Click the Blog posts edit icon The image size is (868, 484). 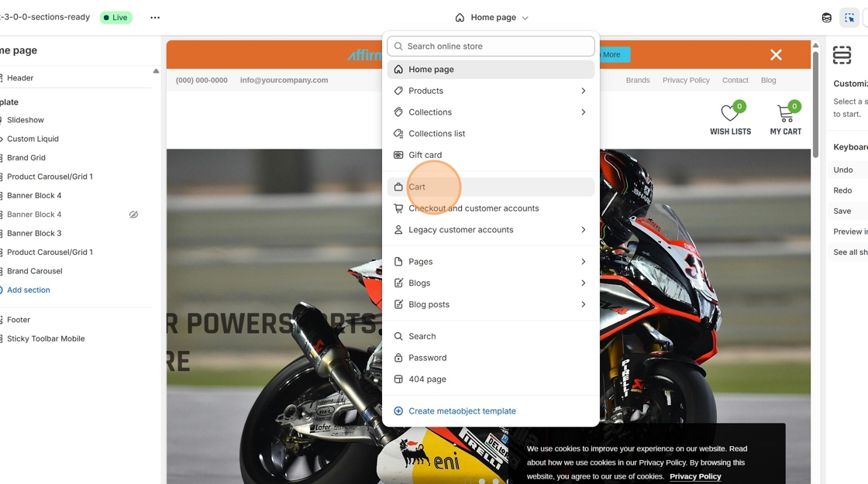click(398, 304)
